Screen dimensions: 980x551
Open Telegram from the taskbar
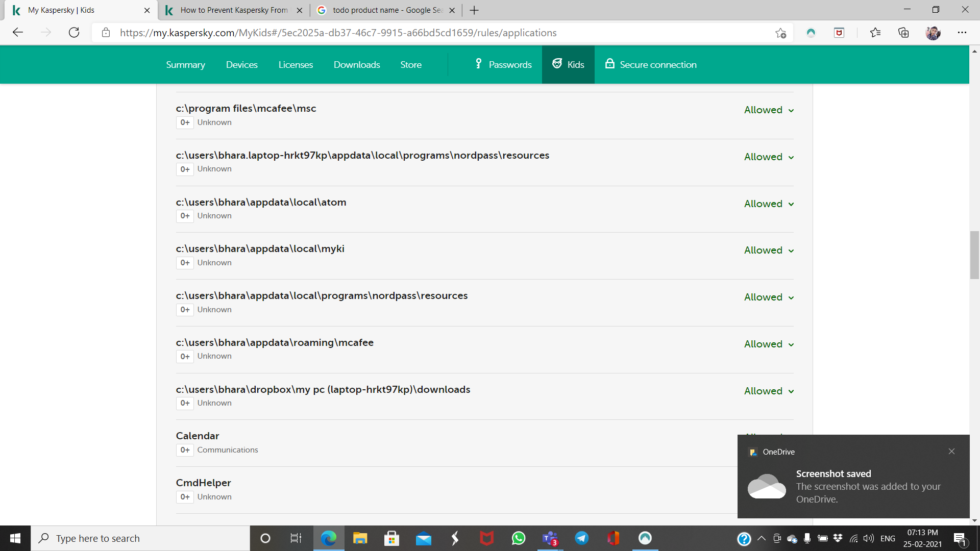click(582, 538)
